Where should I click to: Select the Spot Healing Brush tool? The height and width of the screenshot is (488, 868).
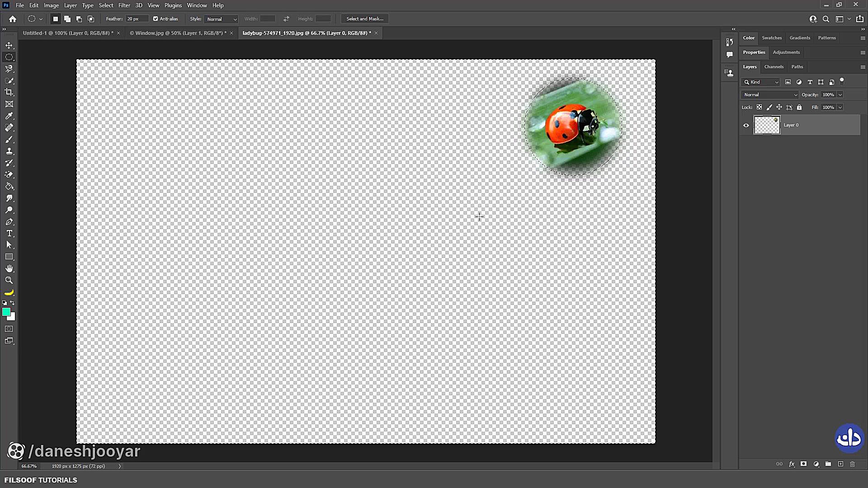[9, 128]
